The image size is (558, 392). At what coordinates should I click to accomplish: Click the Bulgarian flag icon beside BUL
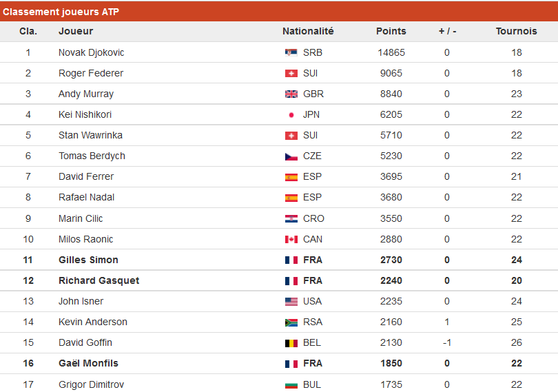click(291, 385)
